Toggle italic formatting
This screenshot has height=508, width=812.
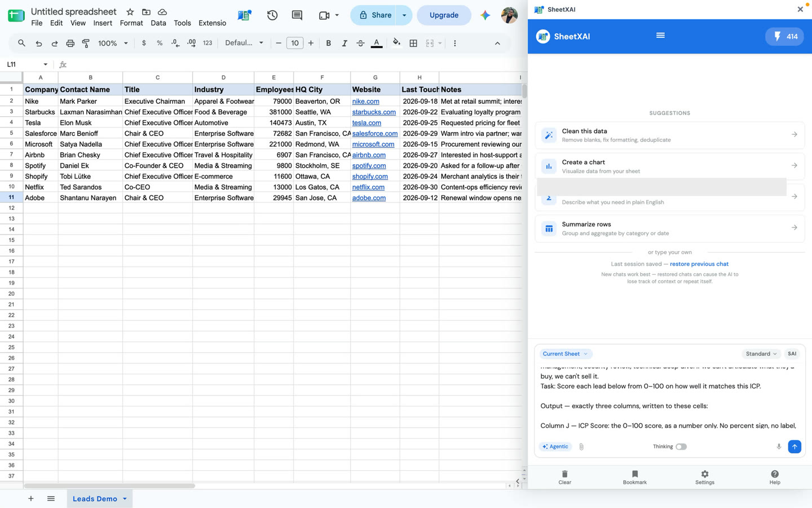pyautogui.click(x=344, y=43)
